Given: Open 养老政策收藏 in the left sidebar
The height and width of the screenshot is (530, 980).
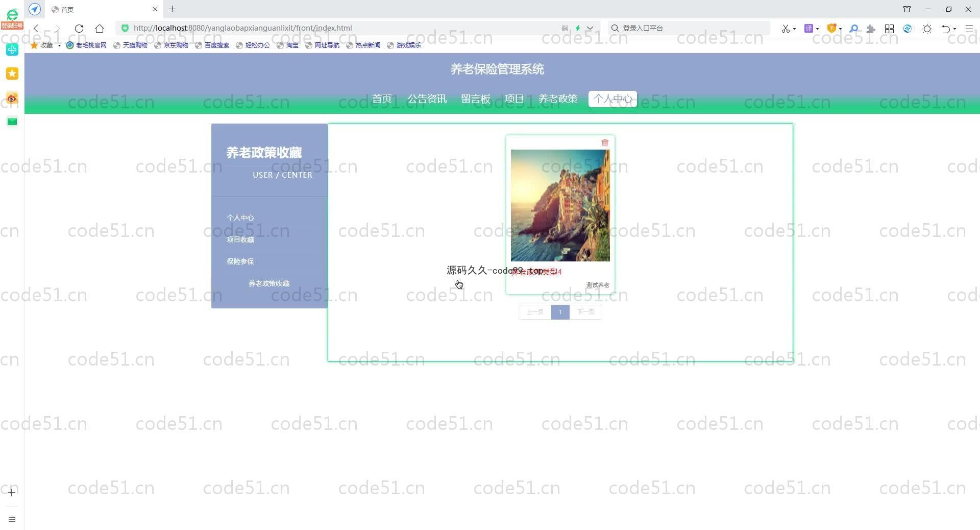Looking at the screenshot, I should coord(269,283).
